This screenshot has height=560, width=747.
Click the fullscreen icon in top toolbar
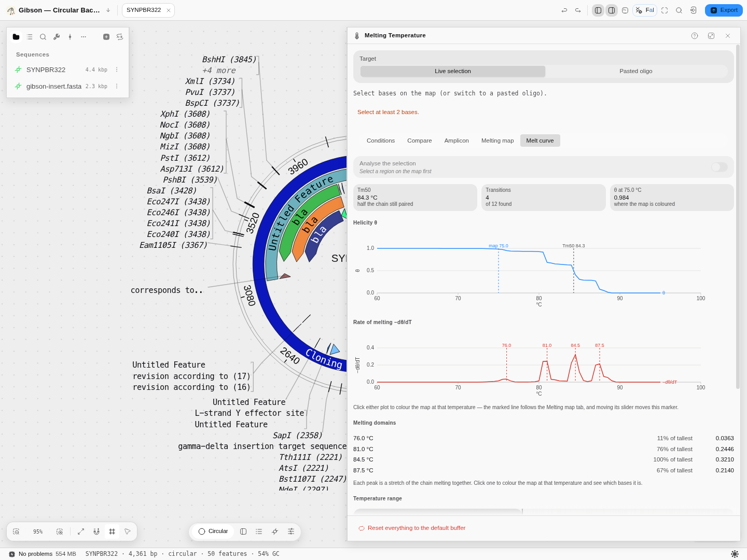665,10
